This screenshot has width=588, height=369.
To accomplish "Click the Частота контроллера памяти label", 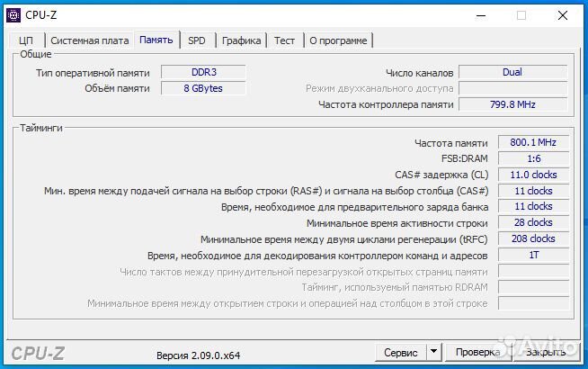I will [386, 104].
